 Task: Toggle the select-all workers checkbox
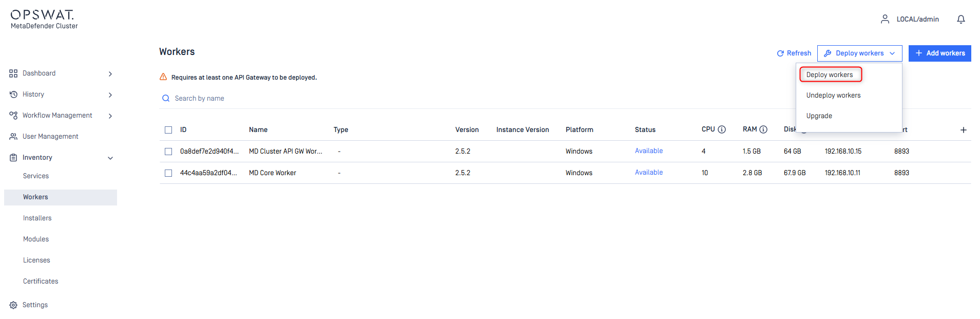point(168,130)
